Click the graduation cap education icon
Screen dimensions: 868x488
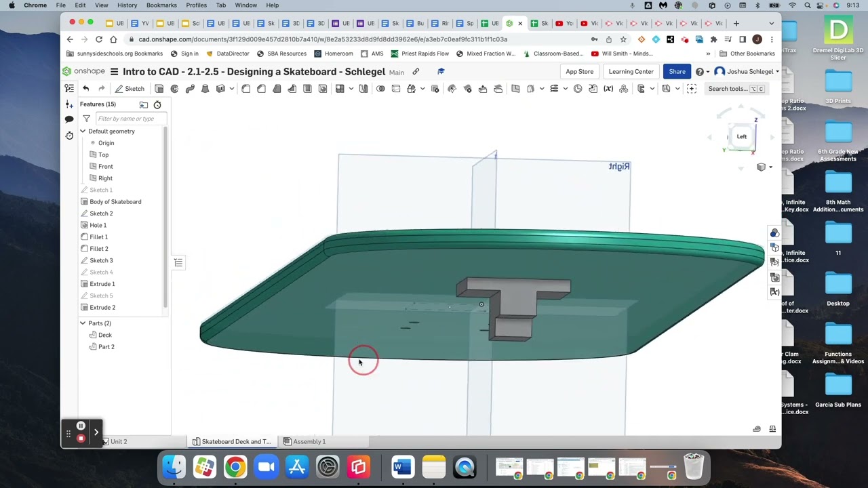point(441,71)
